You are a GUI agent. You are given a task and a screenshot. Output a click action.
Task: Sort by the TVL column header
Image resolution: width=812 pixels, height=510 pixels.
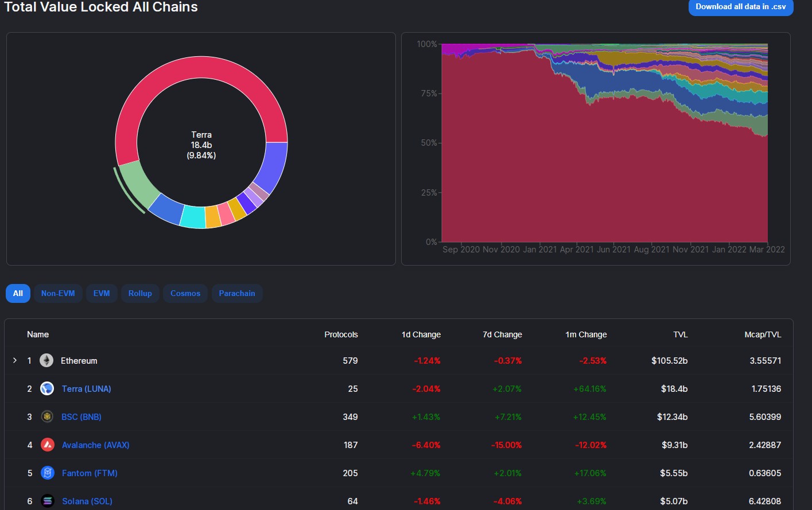click(681, 334)
